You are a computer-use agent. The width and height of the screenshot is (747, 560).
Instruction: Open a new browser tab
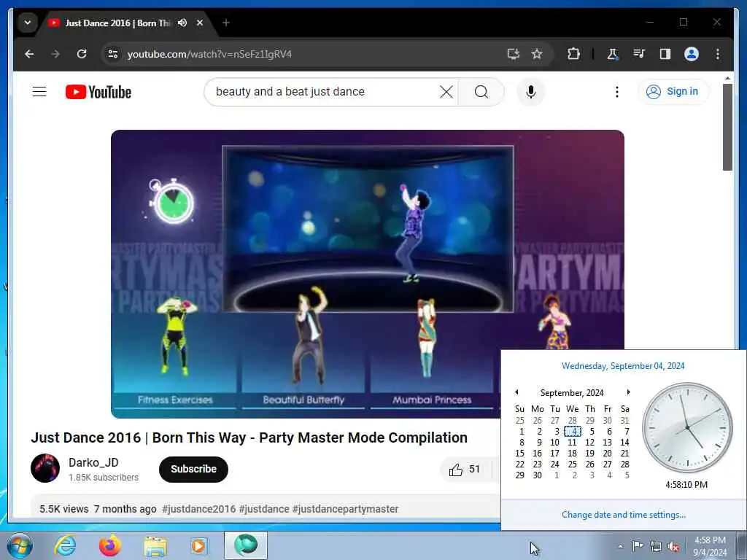(226, 23)
